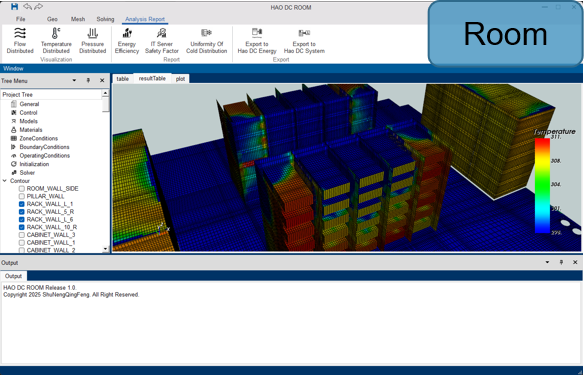
Task: Open IT Server Safety Factor report
Action: (x=162, y=40)
